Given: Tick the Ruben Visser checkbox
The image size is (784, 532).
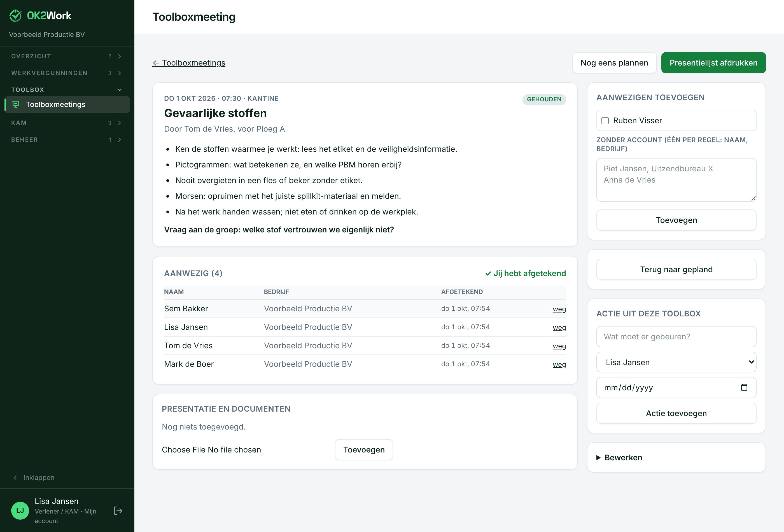Looking at the screenshot, I should [605, 120].
